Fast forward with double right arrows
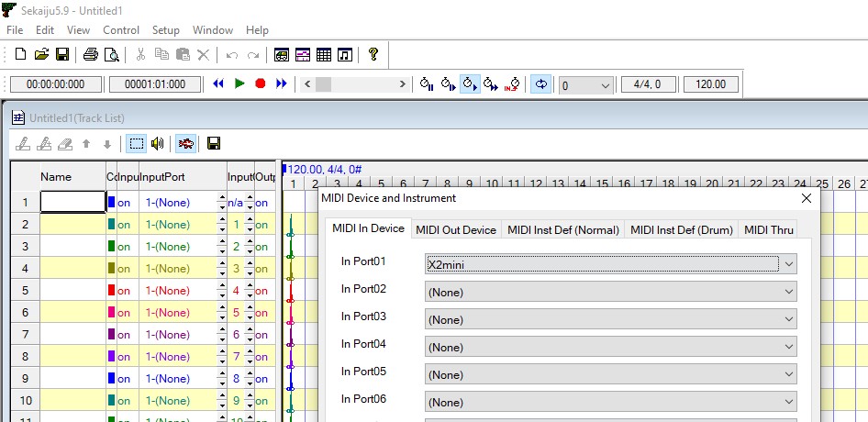The image size is (868, 422). pyautogui.click(x=282, y=84)
